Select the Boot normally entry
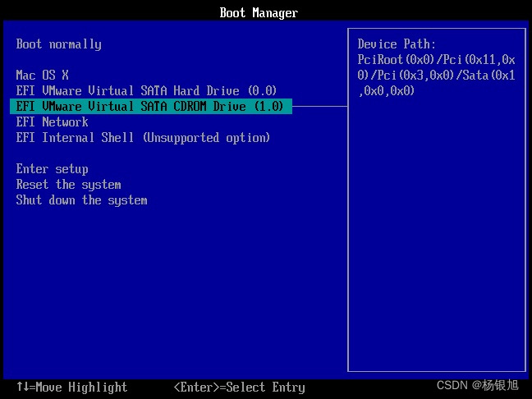Image resolution: width=532 pixels, height=399 pixels. coord(58,44)
